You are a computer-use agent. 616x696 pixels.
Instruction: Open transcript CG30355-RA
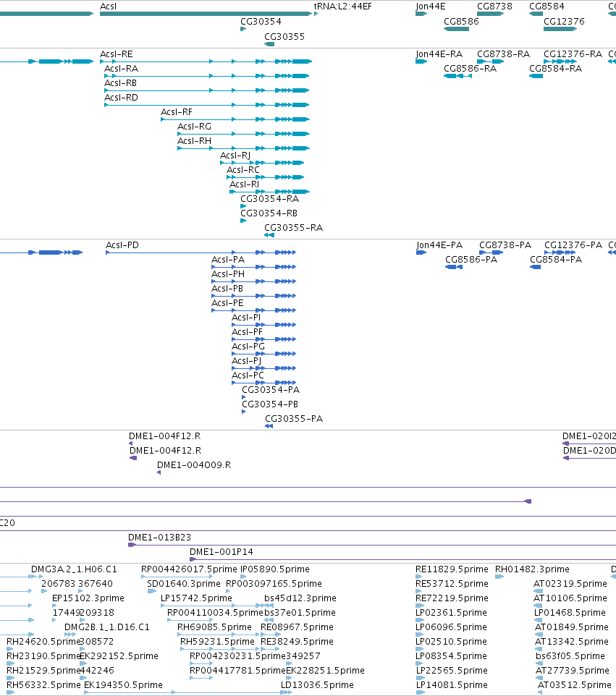click(294, 228)
